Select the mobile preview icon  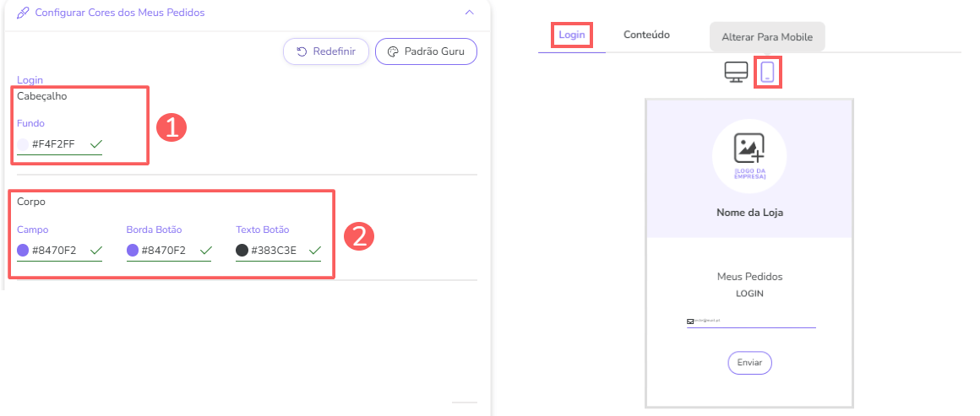click(767, 73)
